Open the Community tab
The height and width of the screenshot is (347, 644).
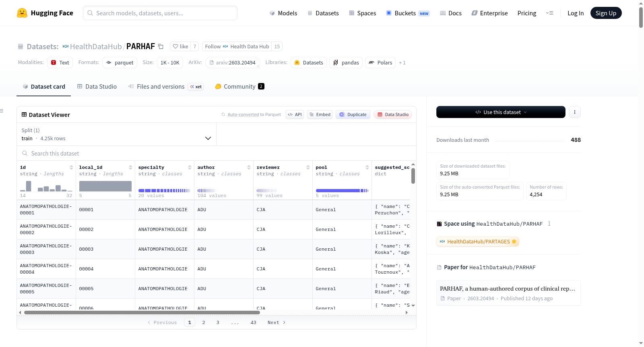click(x=239, y=87)
